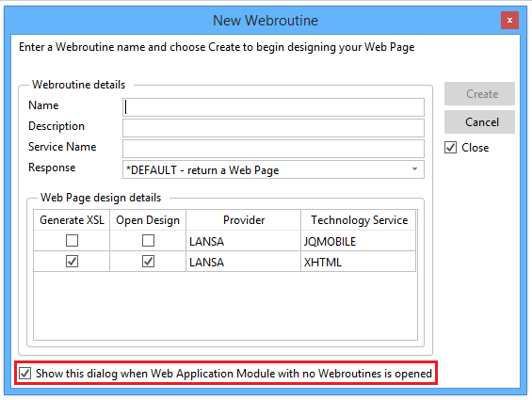Toggle Show this dialog when opened checkbox
This screenshot has width=532, height=400.
[25, 374]
